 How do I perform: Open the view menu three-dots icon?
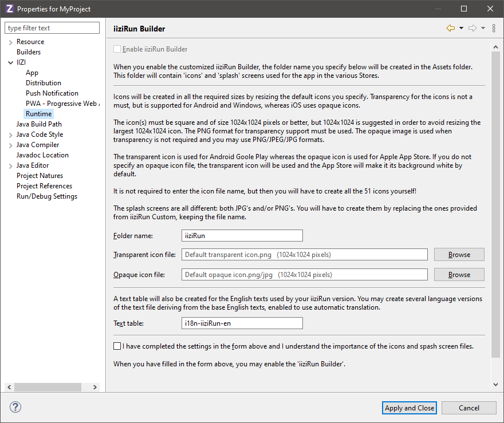pos(494,28)
